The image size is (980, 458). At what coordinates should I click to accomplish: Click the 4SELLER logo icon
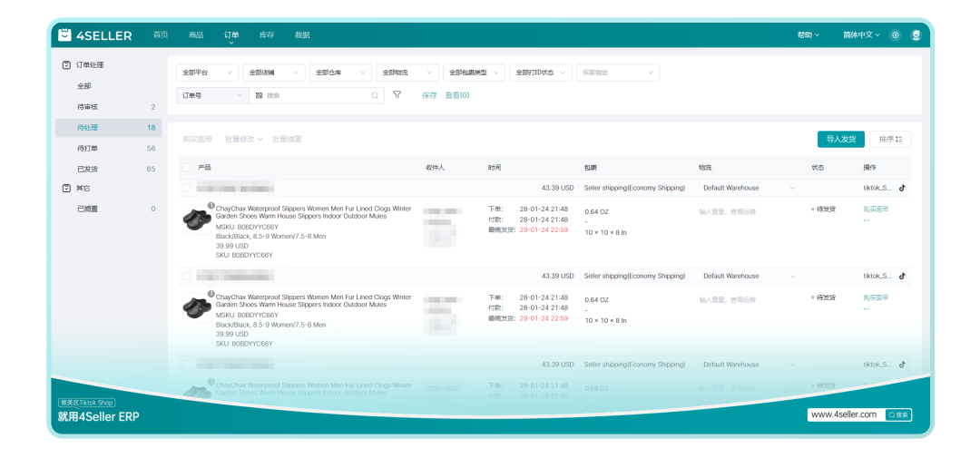[x=64, y=35]
